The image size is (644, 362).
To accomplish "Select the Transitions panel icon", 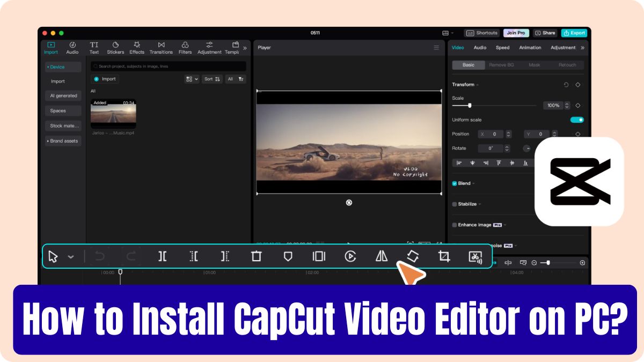I will [161, 47].
